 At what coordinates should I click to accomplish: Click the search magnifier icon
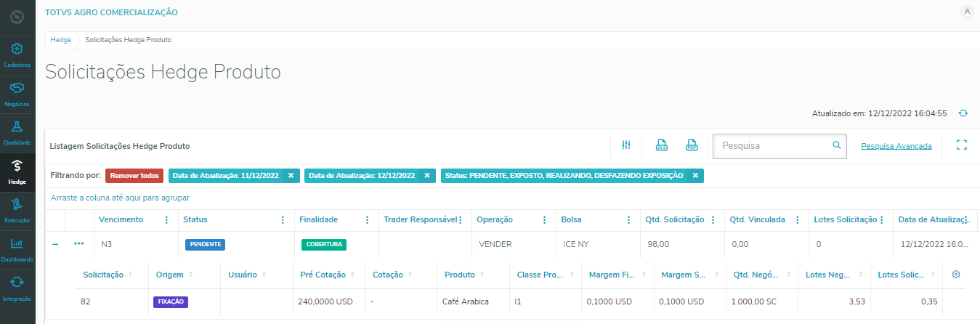(836, 145)
